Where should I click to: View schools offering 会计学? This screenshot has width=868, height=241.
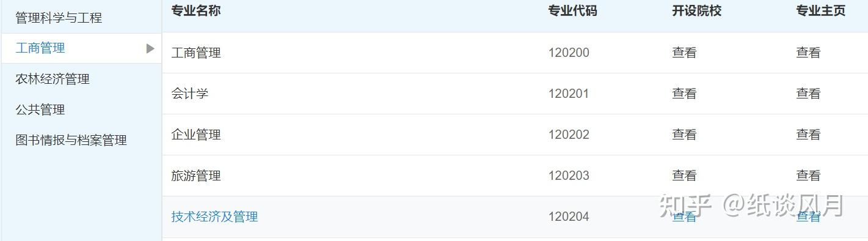click(x=684, y=94)
